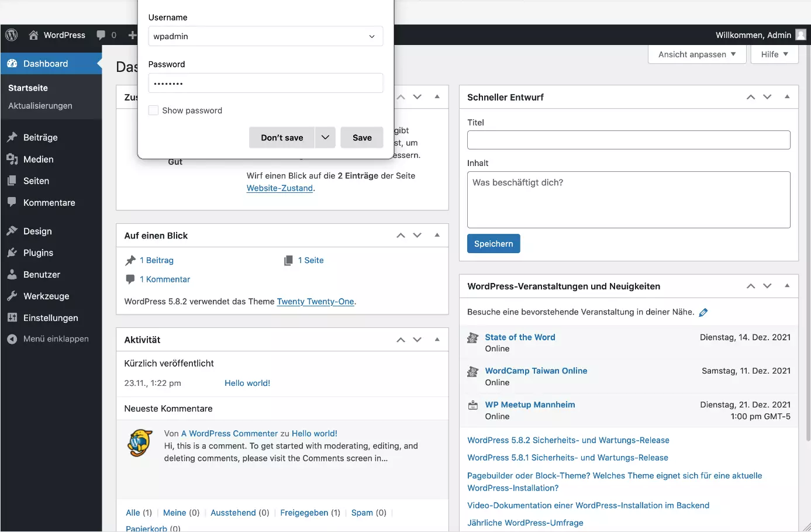The image size is (811, 532).
Task: Focus the Password field in the prompt
Action: pos(265,83)
